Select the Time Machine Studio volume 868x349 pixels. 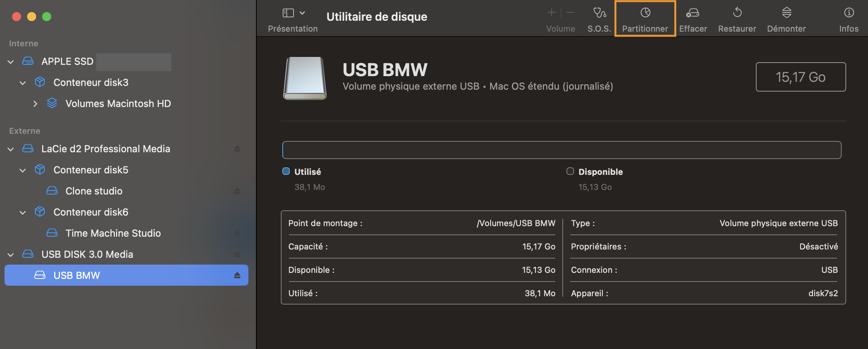126,233
